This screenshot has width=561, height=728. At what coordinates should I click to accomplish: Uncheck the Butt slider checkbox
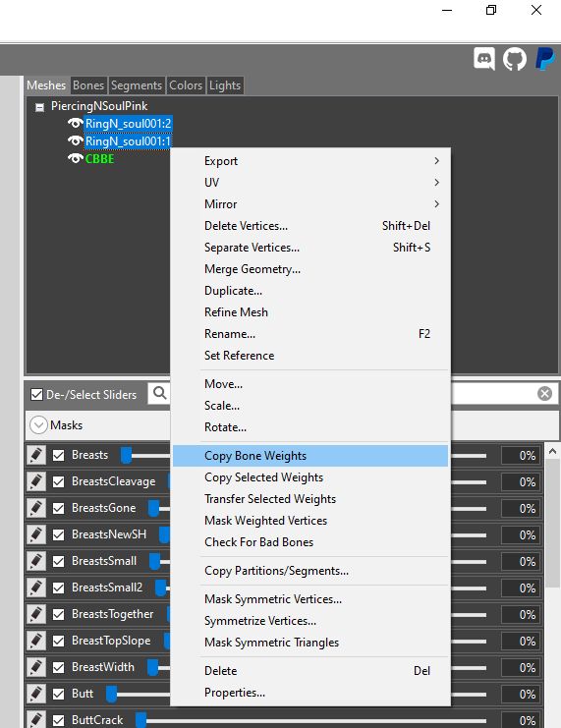pos(59,694)
